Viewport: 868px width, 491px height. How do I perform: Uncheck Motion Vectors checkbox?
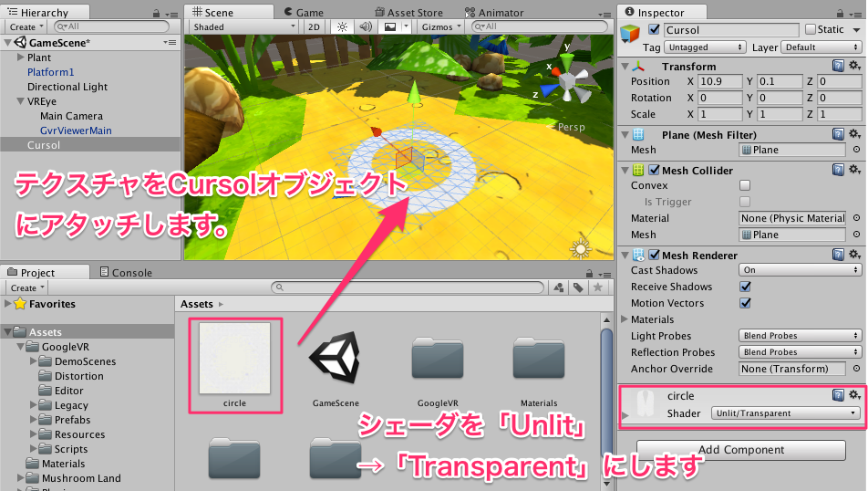click(745, 303)
